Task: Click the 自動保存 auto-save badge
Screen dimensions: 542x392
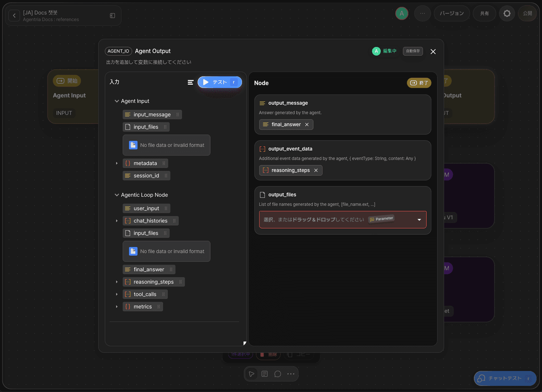Action: coord(413,51)
